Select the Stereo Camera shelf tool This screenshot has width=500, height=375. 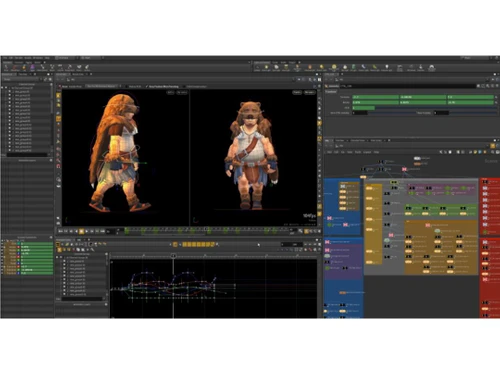[x=400, y=68]
